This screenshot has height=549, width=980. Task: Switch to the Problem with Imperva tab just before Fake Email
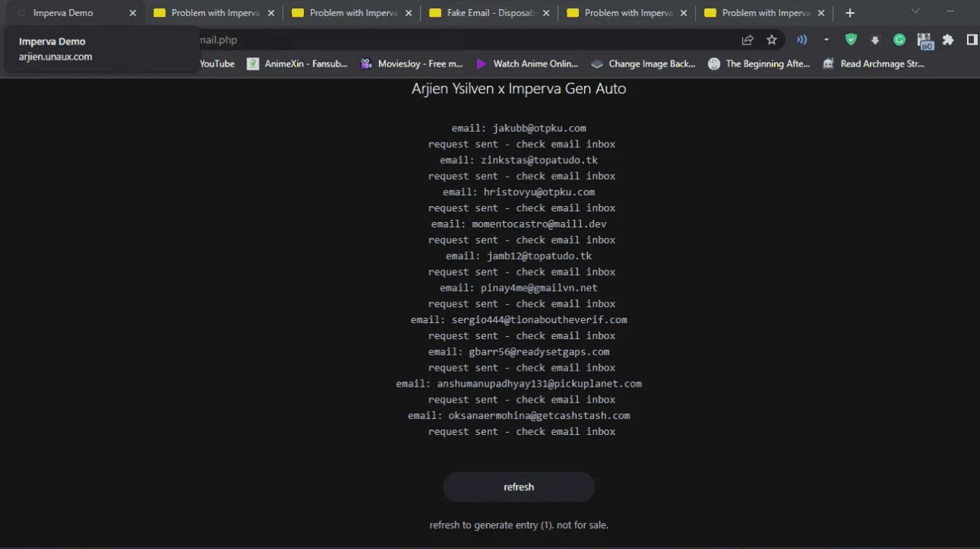pos(351,13)
